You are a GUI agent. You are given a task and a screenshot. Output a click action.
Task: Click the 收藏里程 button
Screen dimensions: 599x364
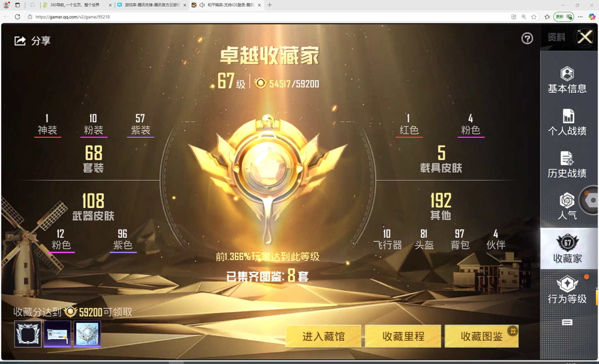point(403,336)
